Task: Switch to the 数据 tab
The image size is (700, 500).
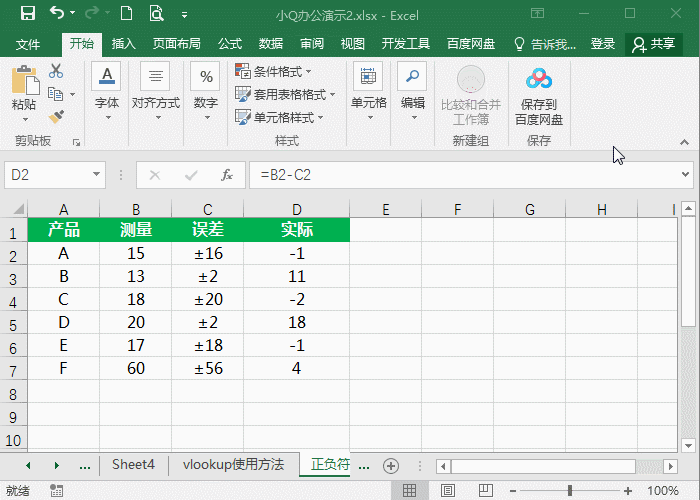Action: pyautogui.click(x=271, y=44)
